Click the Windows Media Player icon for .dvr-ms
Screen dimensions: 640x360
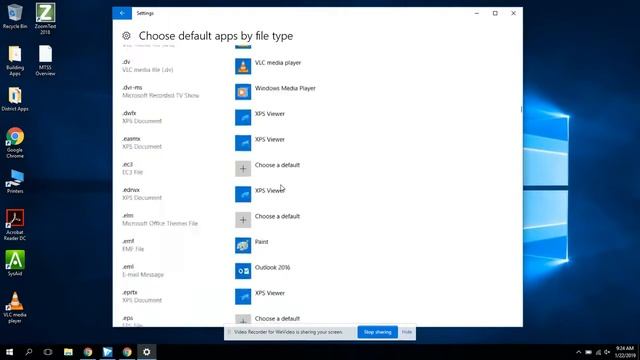pos(243,92)
